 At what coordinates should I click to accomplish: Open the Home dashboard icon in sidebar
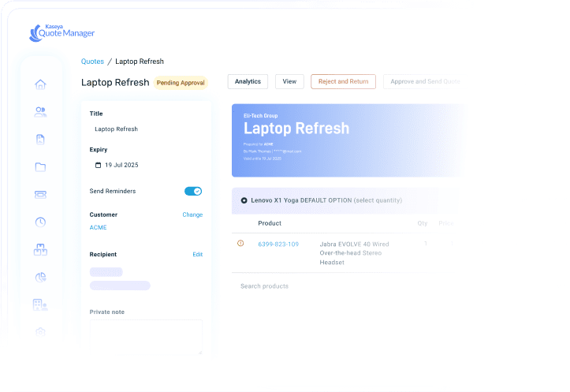40,84
